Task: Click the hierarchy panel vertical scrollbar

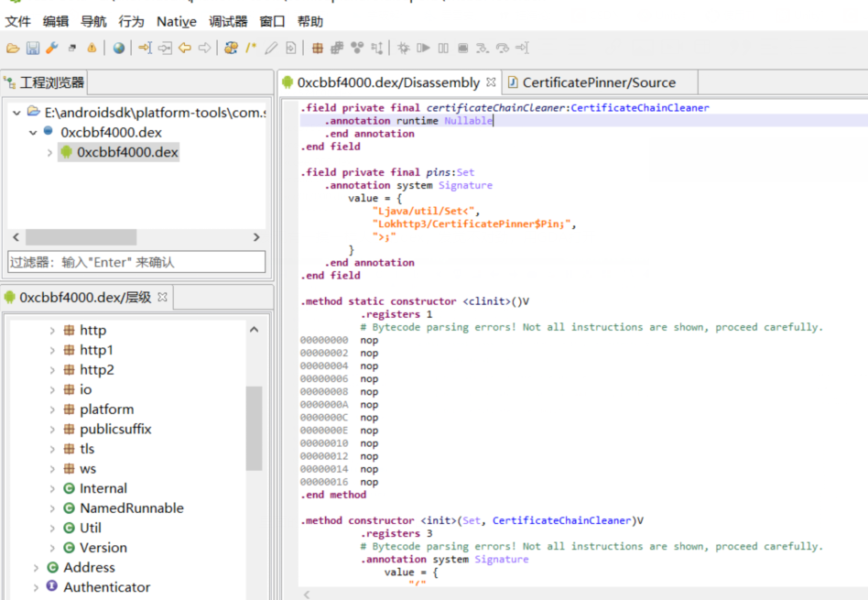Action: pos(254,426)
